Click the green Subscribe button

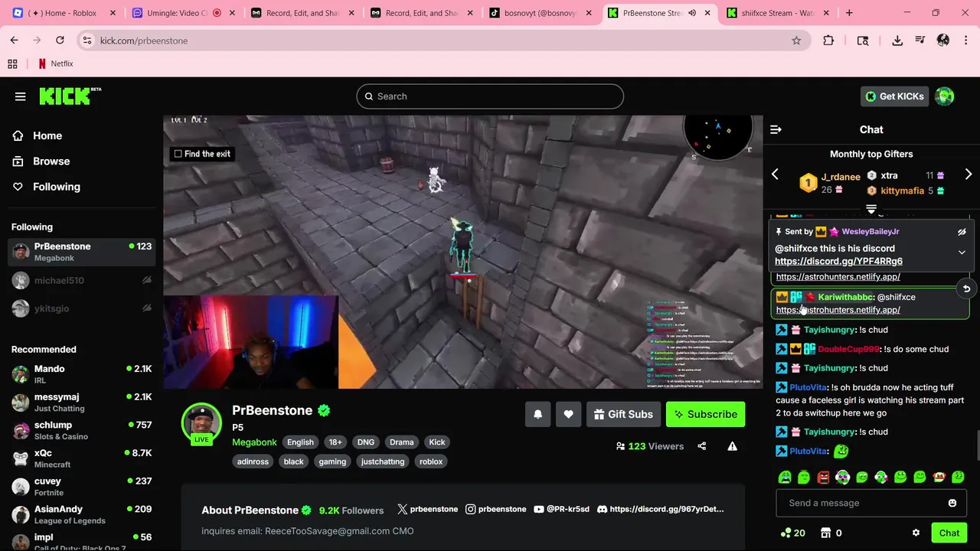tap(705, 414)
